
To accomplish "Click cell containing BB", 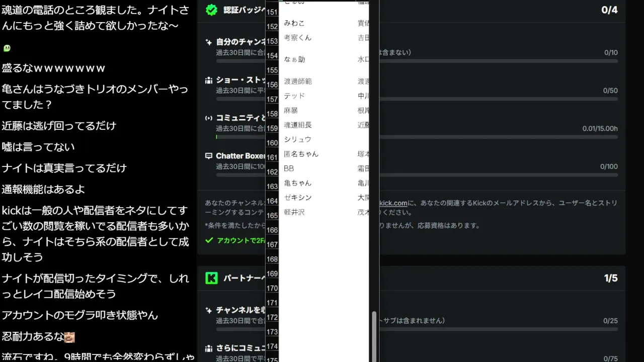I will click(289, 168).
